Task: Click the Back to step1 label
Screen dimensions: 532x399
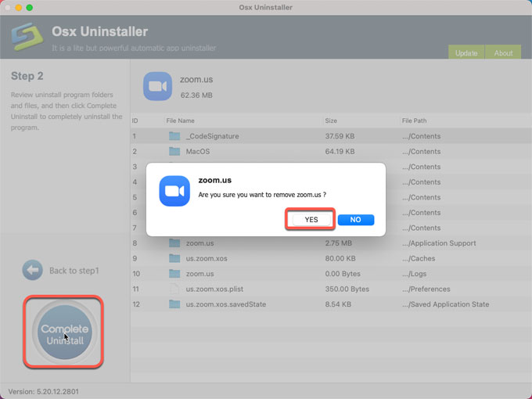Action: tap(74, 271)
